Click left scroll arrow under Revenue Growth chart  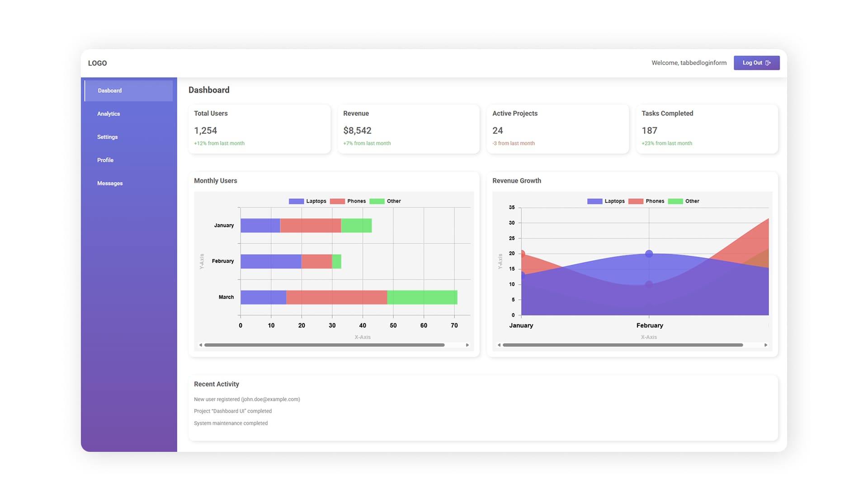[x=499, y=345]
